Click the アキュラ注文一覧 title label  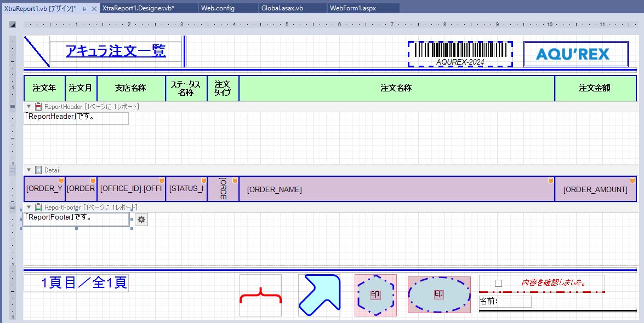point(116,51)
